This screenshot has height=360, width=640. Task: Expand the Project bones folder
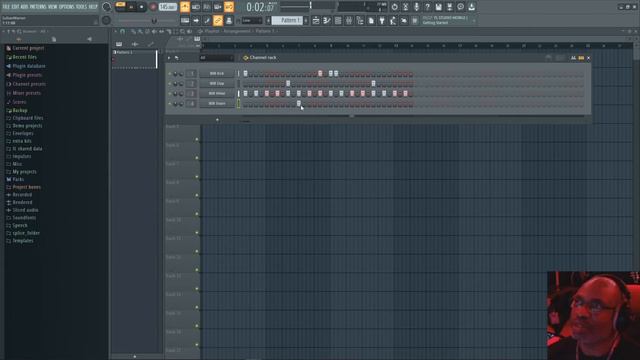coord(26,187)
